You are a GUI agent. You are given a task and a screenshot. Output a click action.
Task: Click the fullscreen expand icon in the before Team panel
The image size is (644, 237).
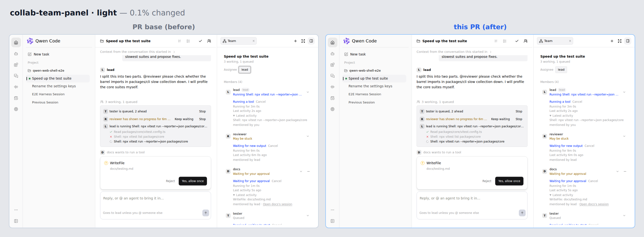tap(303, 41)
